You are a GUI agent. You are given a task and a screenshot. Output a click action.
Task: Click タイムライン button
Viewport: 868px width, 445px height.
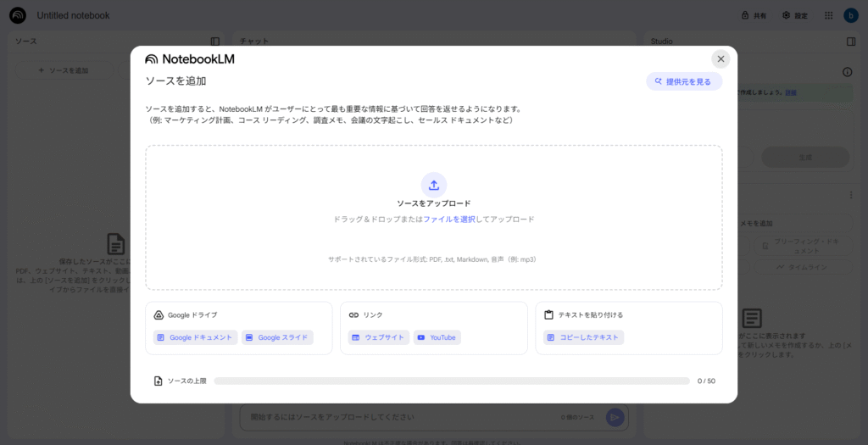point(803,267)
